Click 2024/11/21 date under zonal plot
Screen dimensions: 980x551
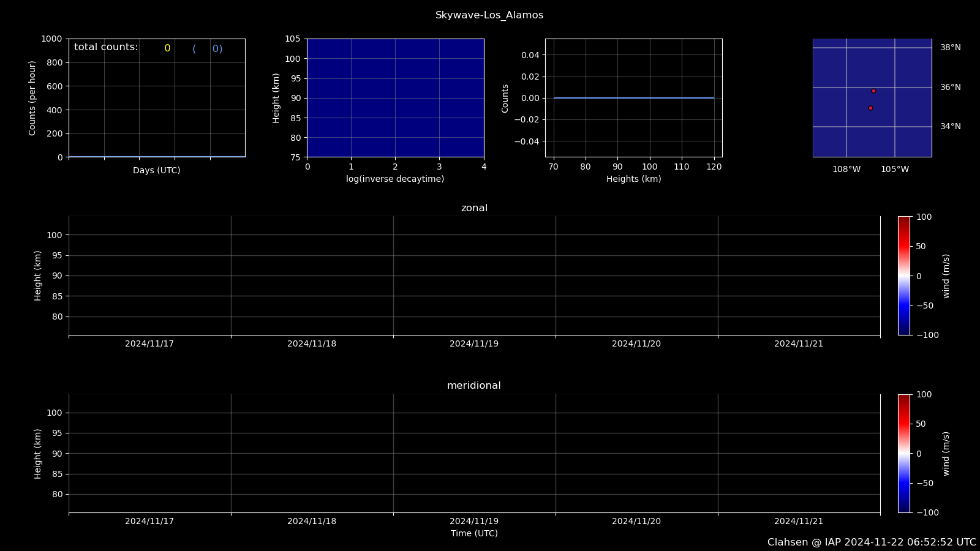tap(799, 344)
